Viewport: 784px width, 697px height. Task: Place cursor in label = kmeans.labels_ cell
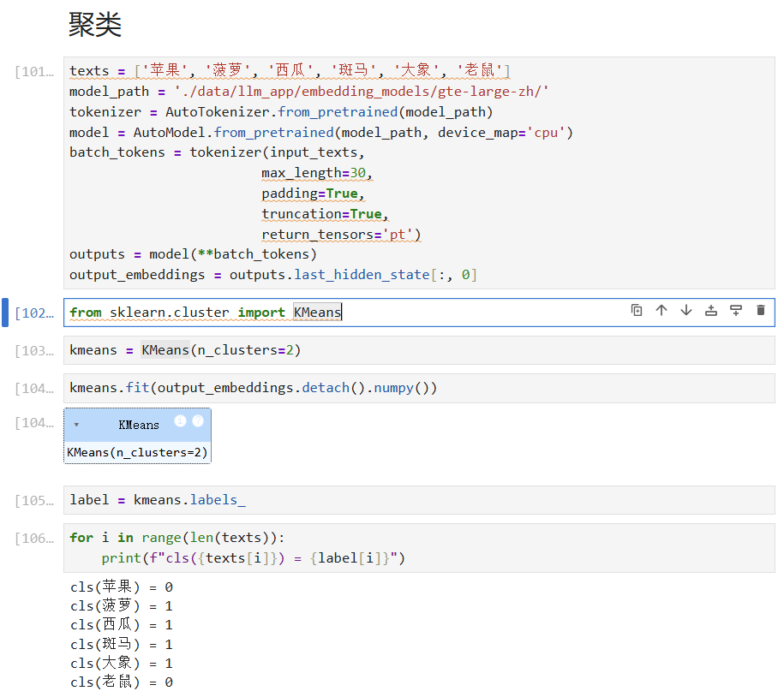tap(428, 500)
